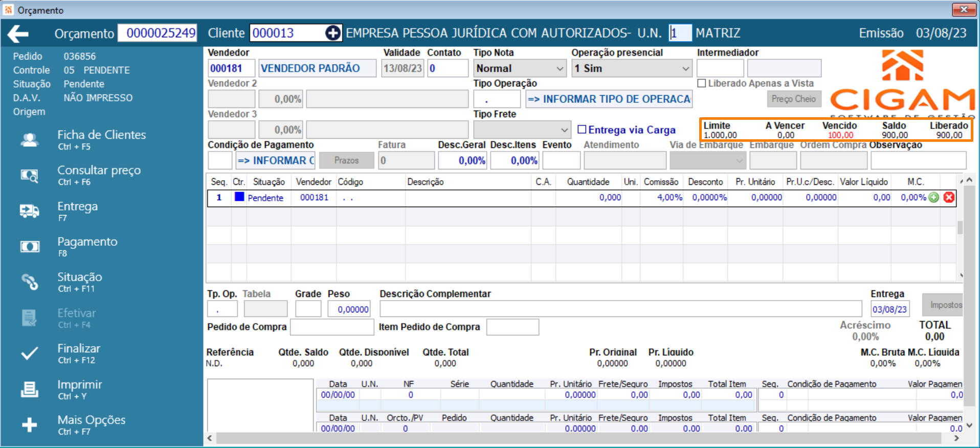The width and height of the screenshot is (980, 448).
Task: Click the Item Pedido de Compra field
Action: [513, 327]
